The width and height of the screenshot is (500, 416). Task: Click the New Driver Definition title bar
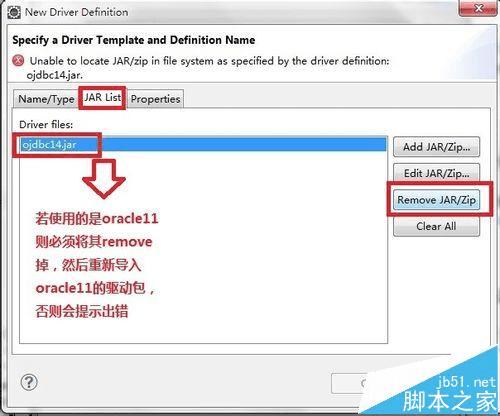(233, 12)
